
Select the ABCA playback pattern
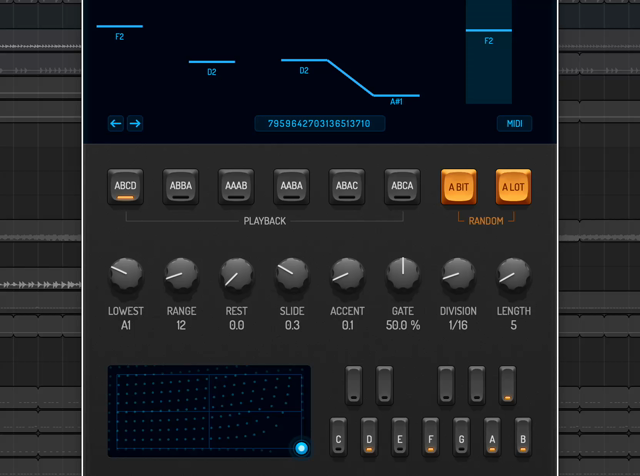click(402, 187)
